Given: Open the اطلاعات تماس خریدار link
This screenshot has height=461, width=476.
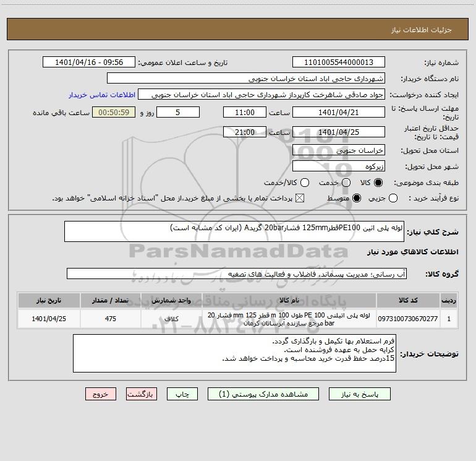Looking at the screenshot, I should point(102,95).
